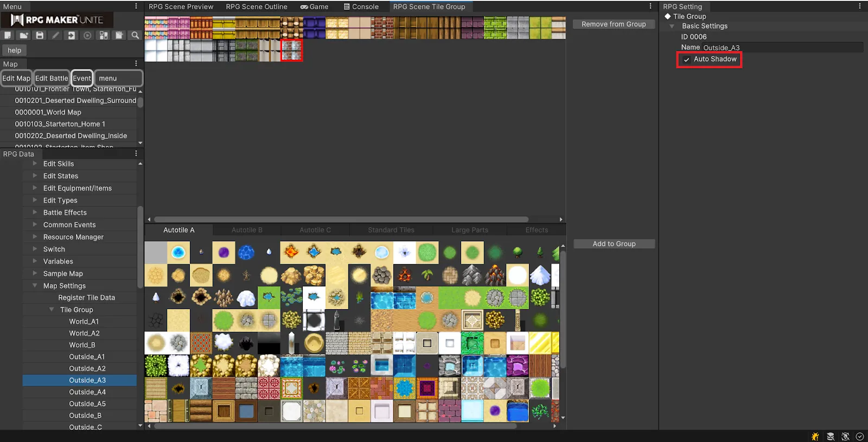Click the save project icon
Viewport: 868px width, 442px height.
tap(40, 35)
